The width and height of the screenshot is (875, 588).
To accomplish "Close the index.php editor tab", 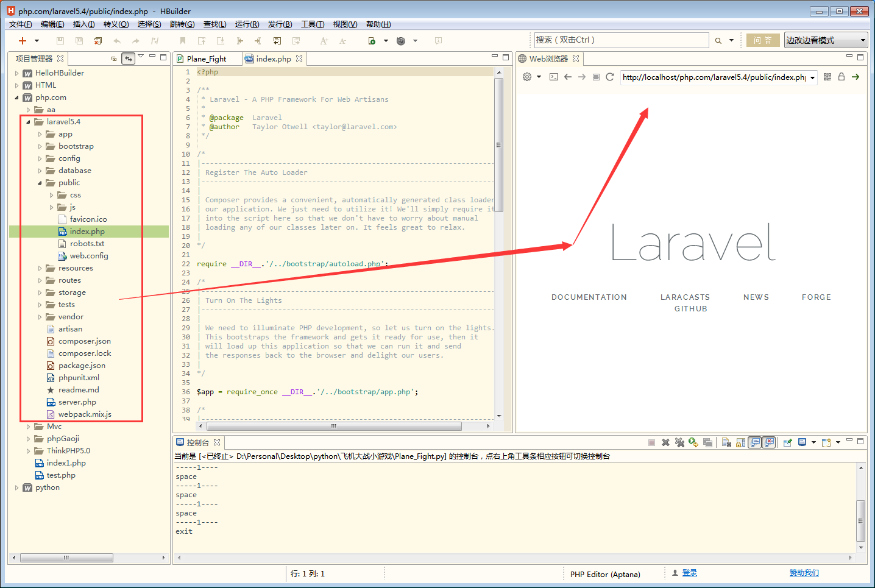I will tap(299, 58).
